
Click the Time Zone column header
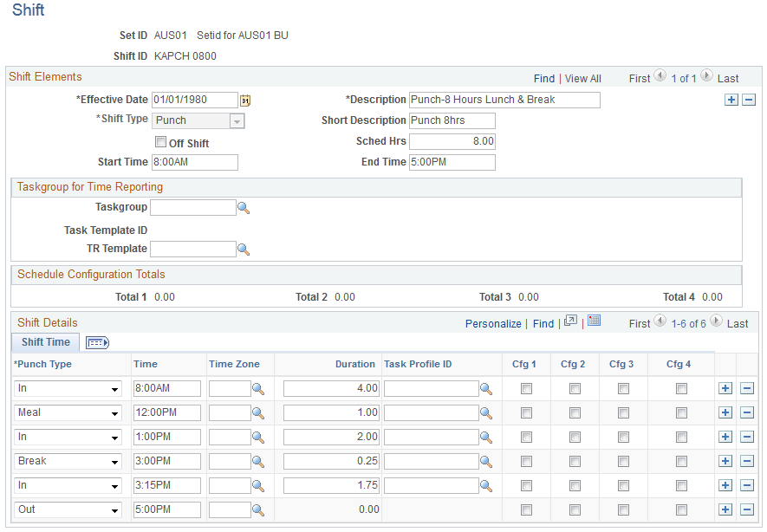coord(234,364)
